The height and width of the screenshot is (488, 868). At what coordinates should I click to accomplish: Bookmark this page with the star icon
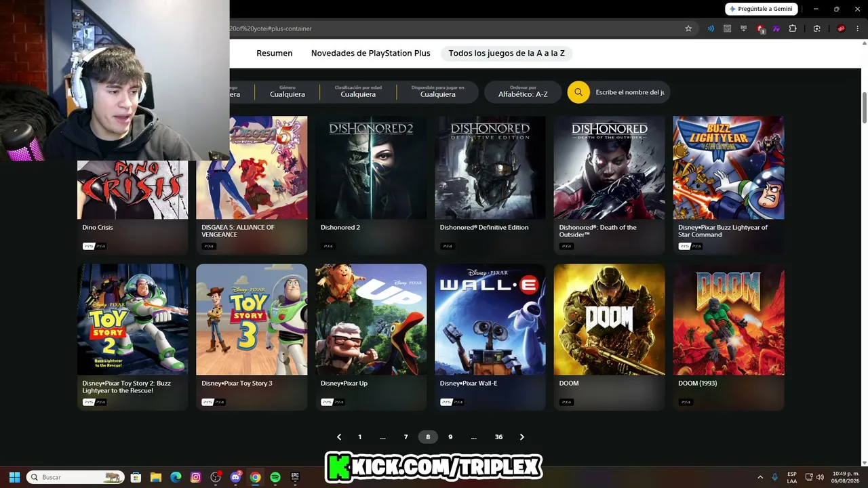pos(688,28)
